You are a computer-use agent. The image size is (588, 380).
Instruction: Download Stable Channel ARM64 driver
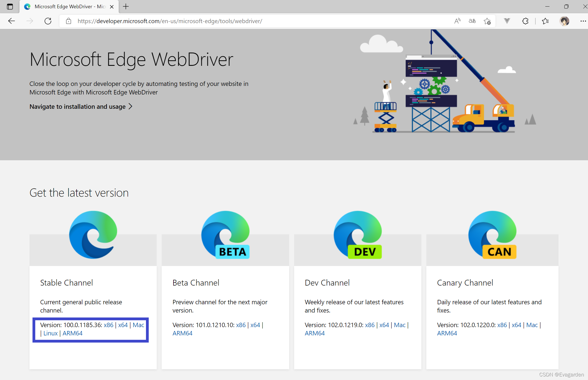pos(72,333)
